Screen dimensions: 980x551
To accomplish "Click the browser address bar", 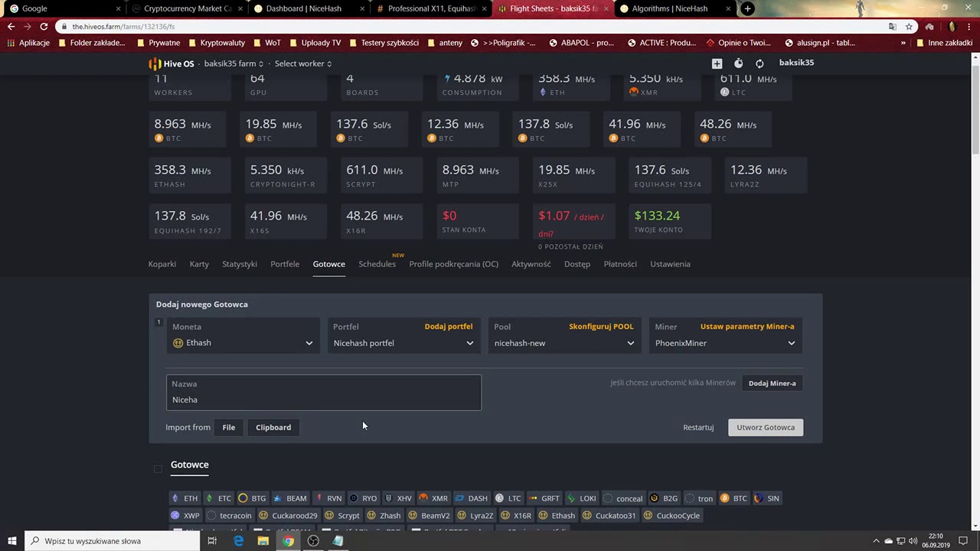I will tap(475, 26).
